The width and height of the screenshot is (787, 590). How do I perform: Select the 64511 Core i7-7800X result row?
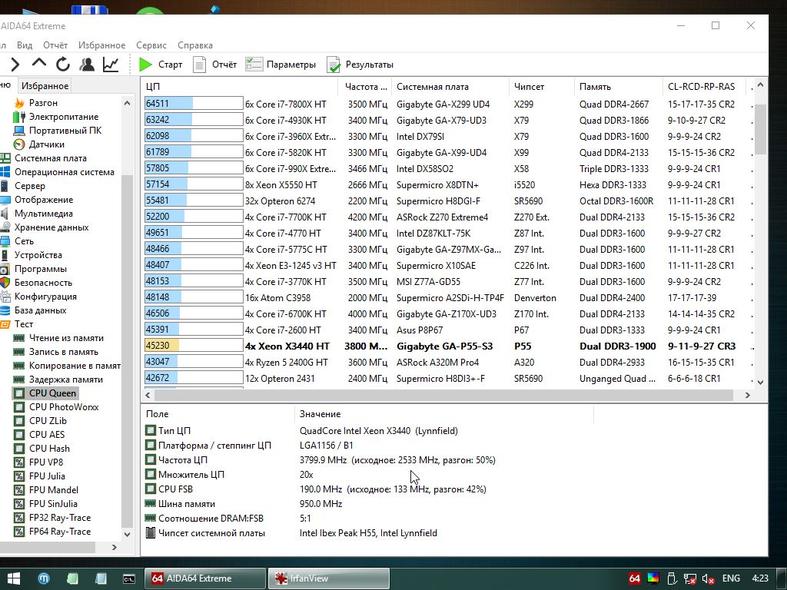447,104
